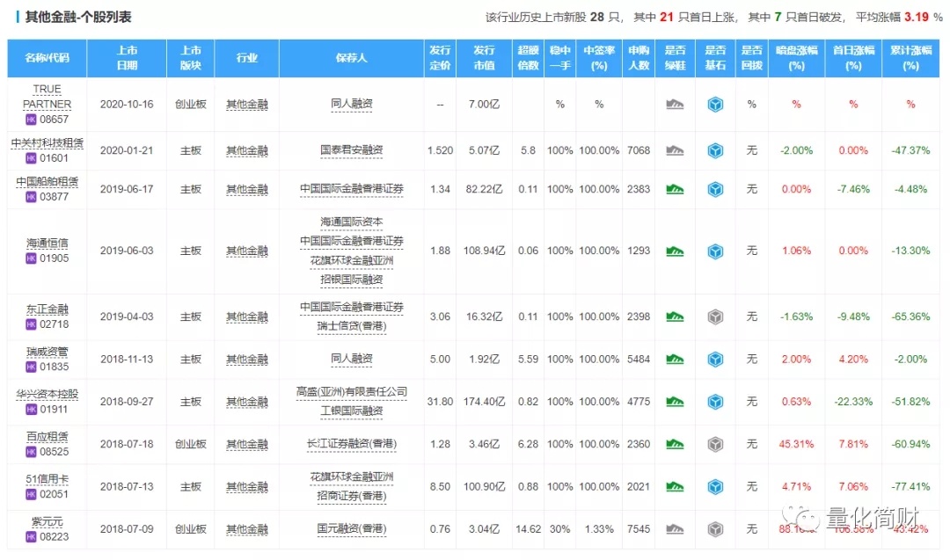The height and width of the screenshot is (560, 950).
Task: Open 华兴资本控股 stock link
Action: 47,394
